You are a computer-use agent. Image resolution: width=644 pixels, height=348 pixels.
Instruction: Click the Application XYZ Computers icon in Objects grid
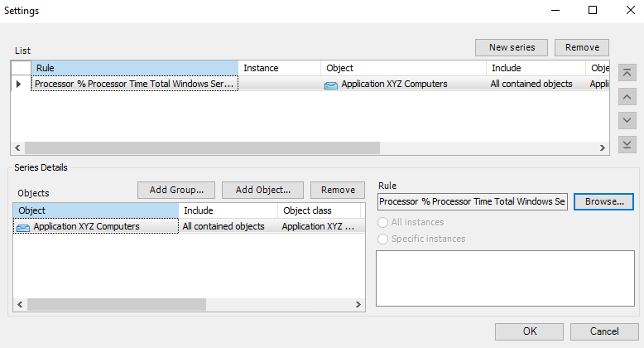coord(23,228)
